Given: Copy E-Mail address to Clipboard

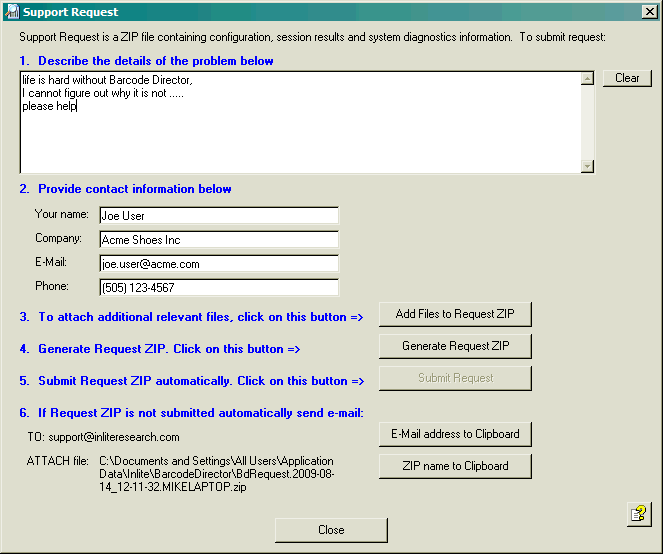Looking at the screenshot, I should point(455,434).
